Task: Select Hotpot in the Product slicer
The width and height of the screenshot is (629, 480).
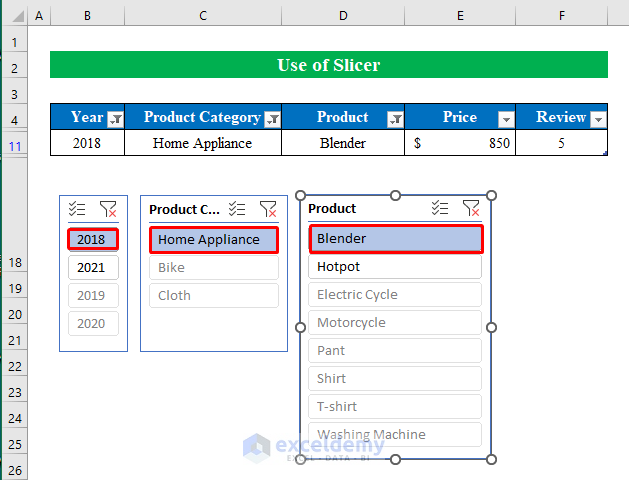Action: 395,267
